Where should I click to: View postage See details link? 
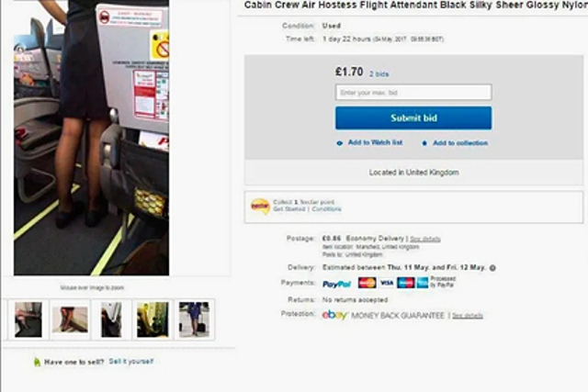(425, 239)
